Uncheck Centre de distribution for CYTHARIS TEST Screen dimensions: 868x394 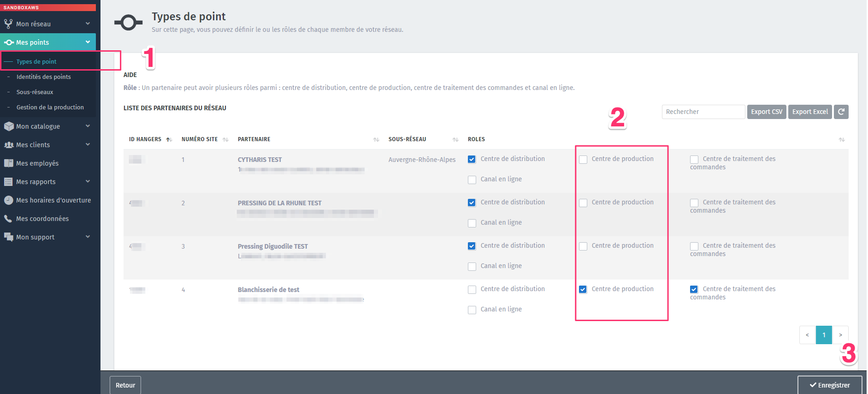[x=472, y=159]
